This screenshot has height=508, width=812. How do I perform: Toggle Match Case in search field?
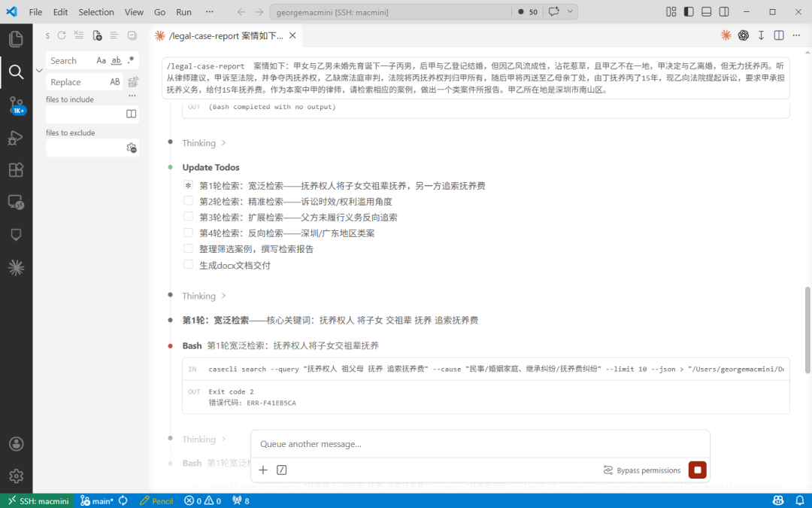[101, 61]
